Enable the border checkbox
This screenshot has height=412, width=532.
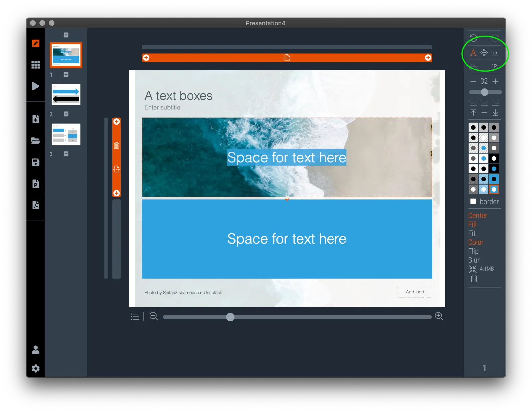coord(473,201)
